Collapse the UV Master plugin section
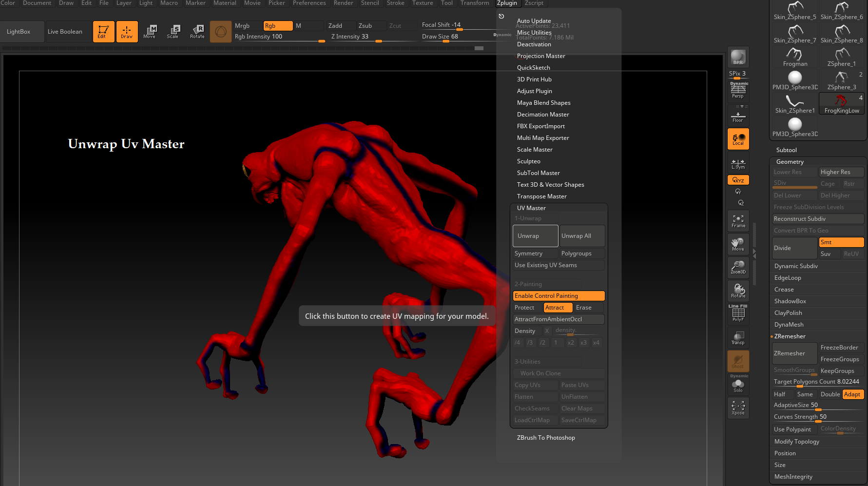Screen dimensions: 868x486 [531, 208]
